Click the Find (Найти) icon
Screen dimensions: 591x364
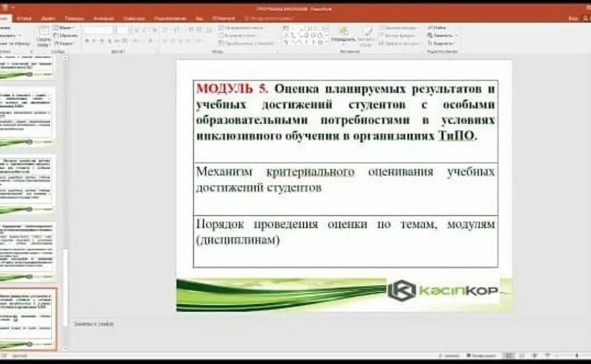[x=437, y=27]
